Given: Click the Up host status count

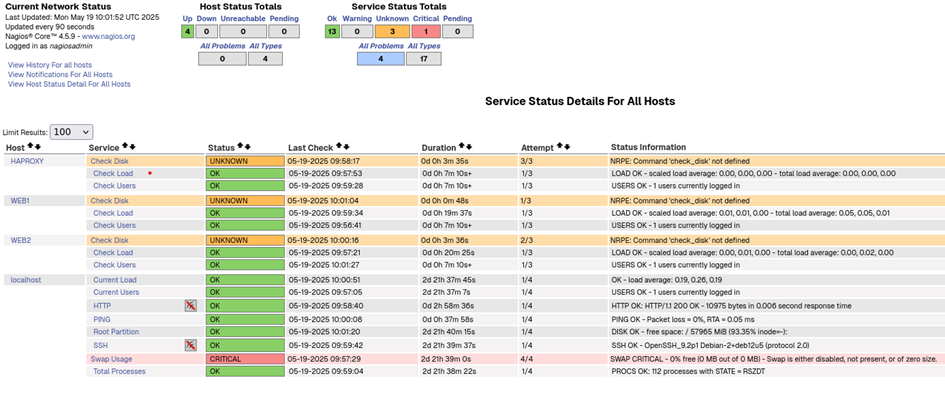Looking at the screenshot, I should point(187,31).
